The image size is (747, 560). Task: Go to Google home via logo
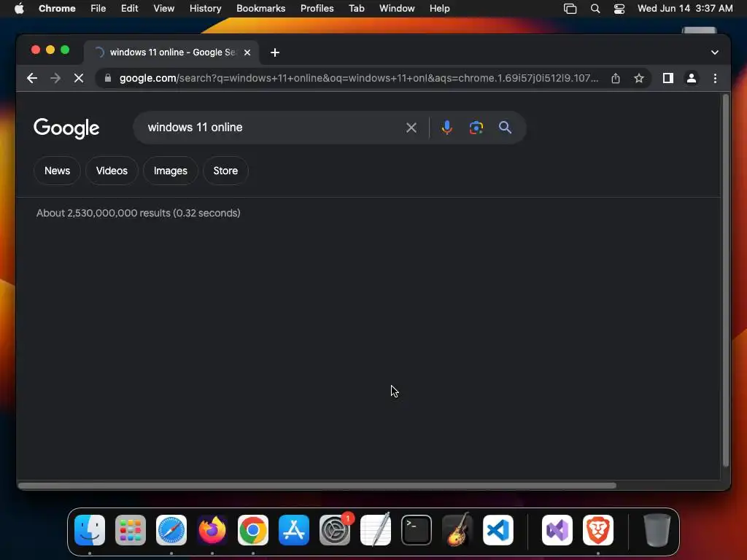[66, 128]
